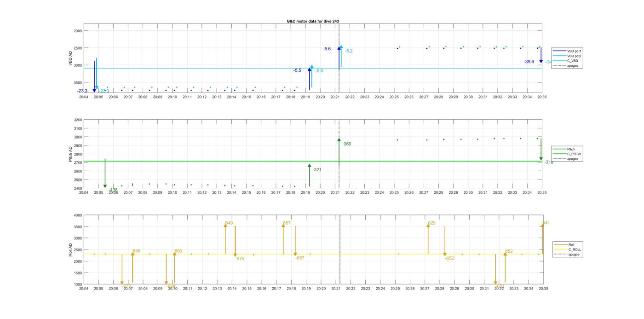
Task: Click the horizontal C_PITCH green line
Action: [x=313, y=161]
